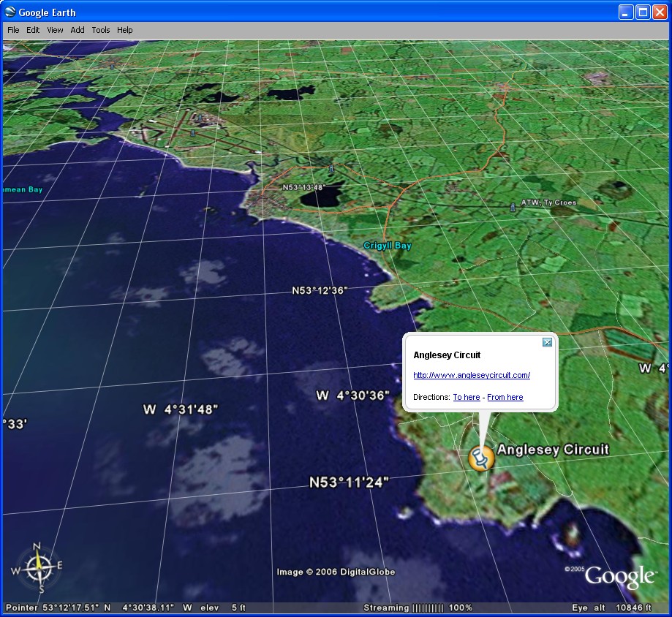Click the partially visible Bay label at left
Image resolution: width=672 pixels, height=617 pixels.
22,189
